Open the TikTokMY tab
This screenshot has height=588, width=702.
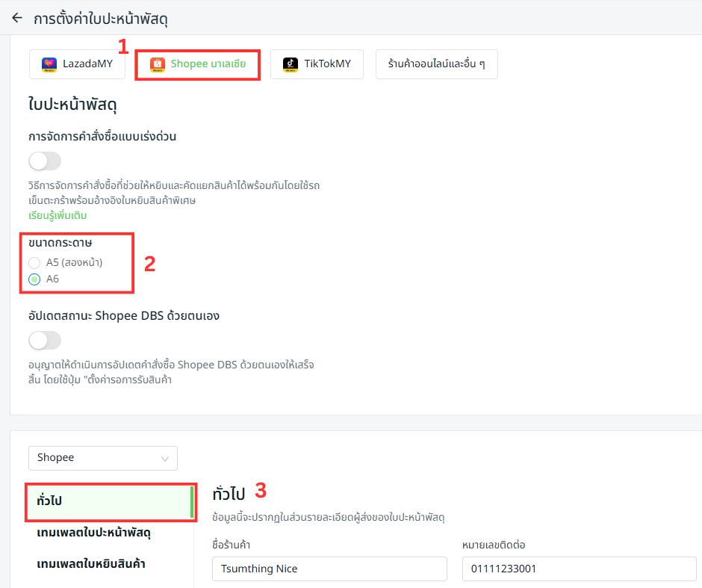pyautogui.click(x=317, y=64)
